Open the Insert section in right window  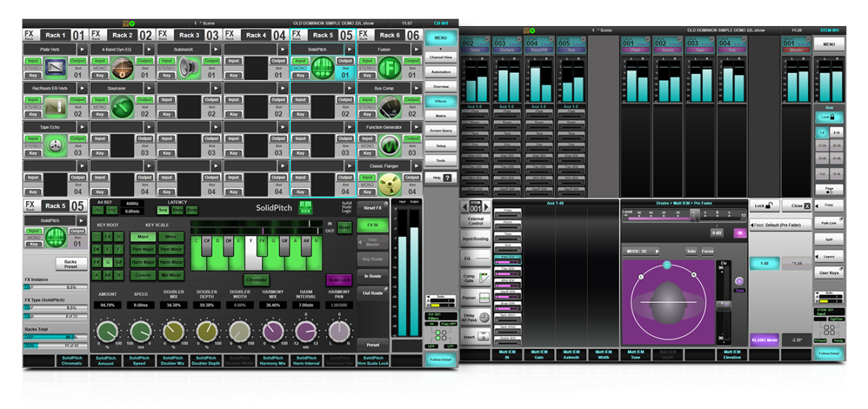[474, 337]
